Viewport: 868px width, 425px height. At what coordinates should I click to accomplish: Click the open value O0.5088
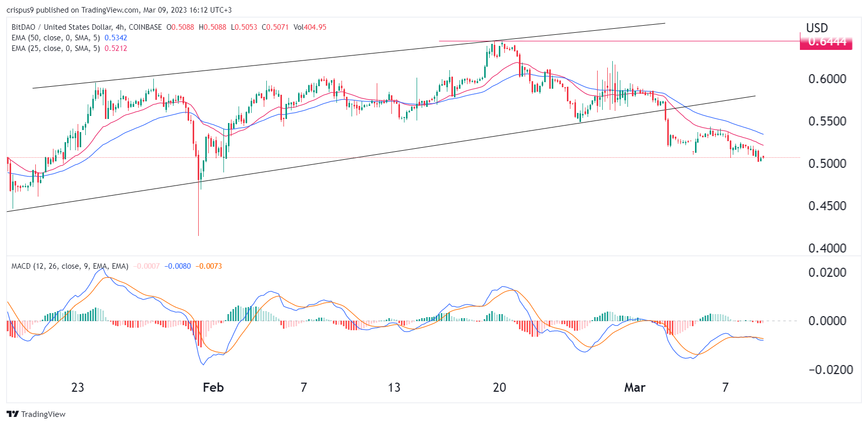180,27
